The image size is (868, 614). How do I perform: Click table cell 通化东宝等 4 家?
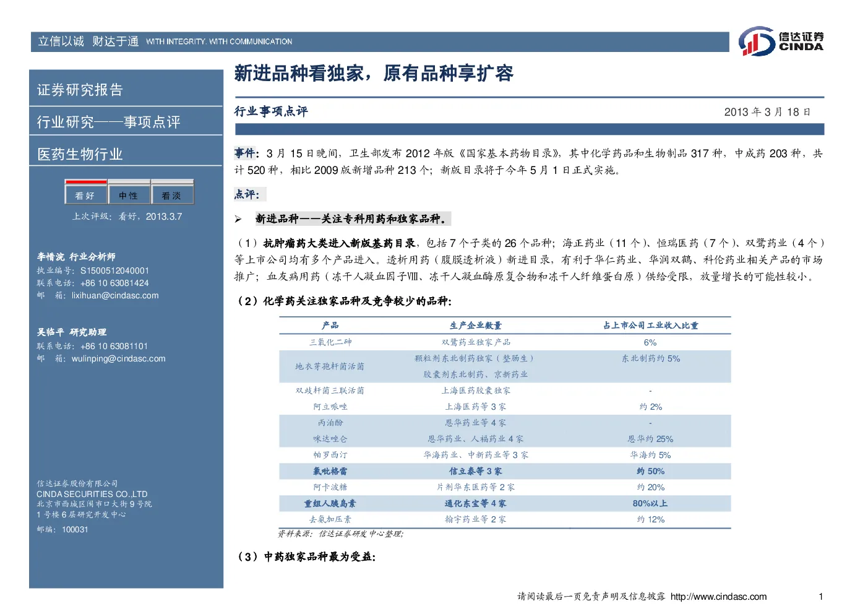476,503
